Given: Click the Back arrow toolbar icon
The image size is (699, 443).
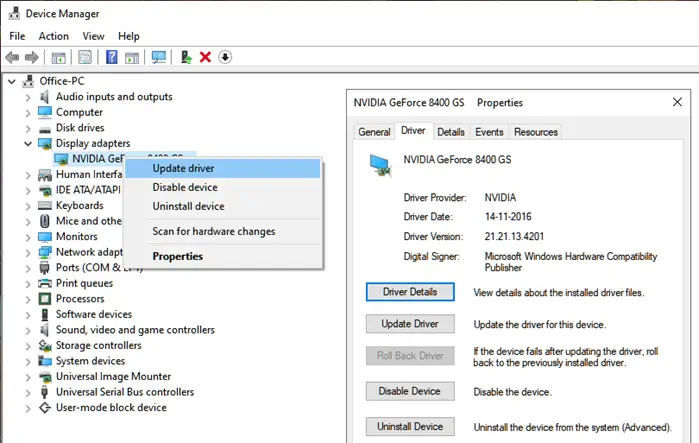Looking at the screenshot, I should (x=12, y=57).
